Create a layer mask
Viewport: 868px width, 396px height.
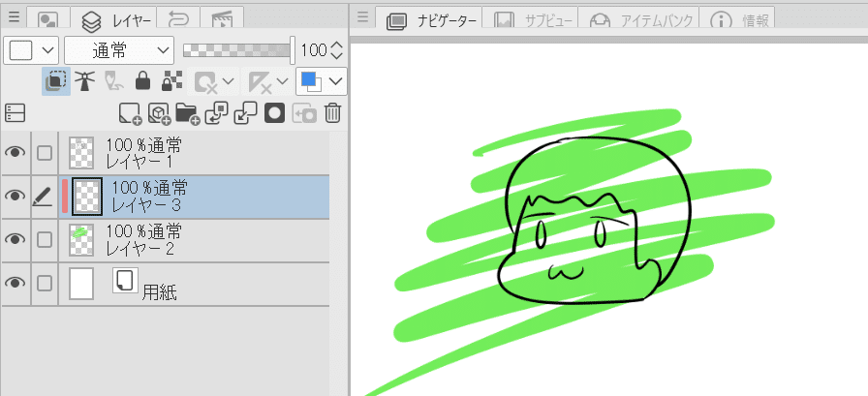point(274,113)
